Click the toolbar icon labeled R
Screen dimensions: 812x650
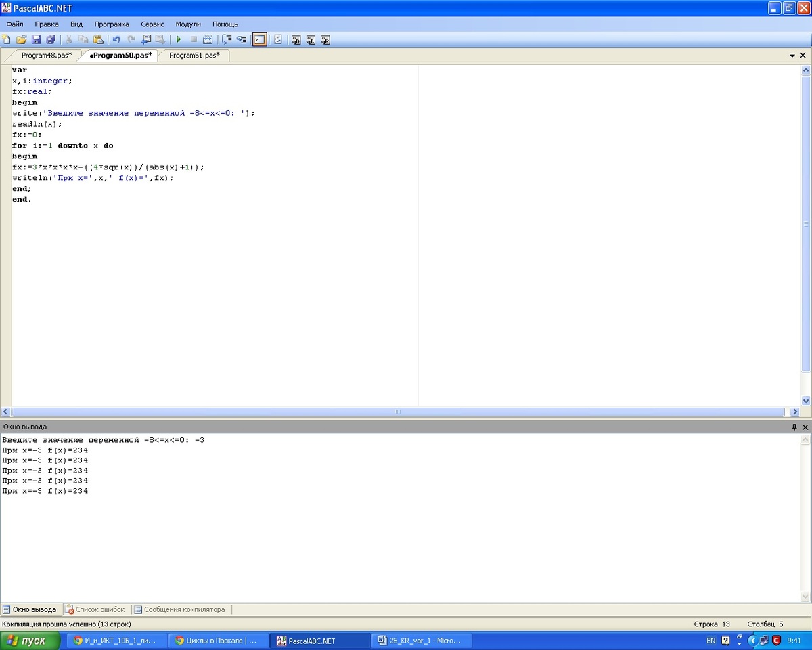click(x=325, y=39)
